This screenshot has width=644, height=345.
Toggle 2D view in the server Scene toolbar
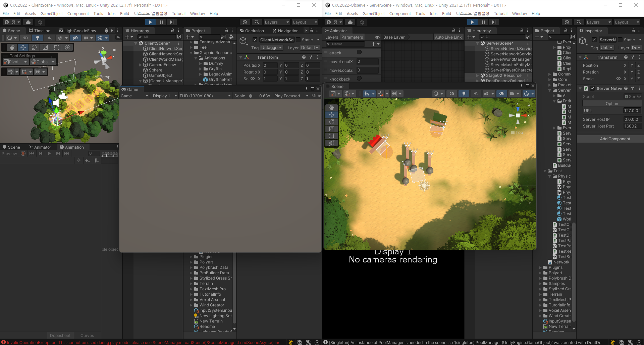coord(451,94)
